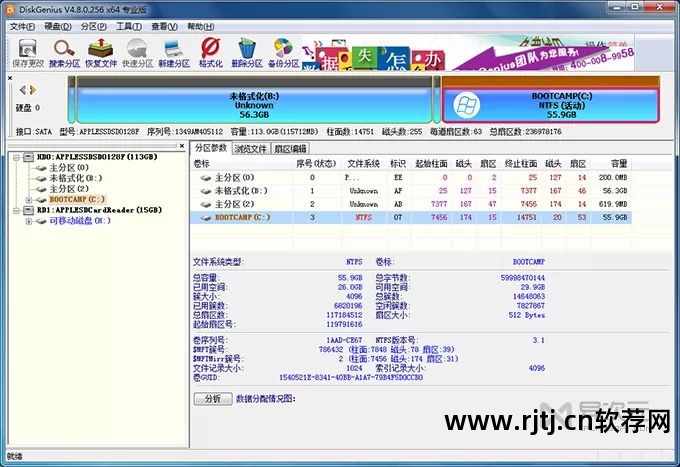The width and height of the screenshot is (680, 467).
Task: Click the NTFS file system cell of BOOTCAMP
Action: point(363,218)
